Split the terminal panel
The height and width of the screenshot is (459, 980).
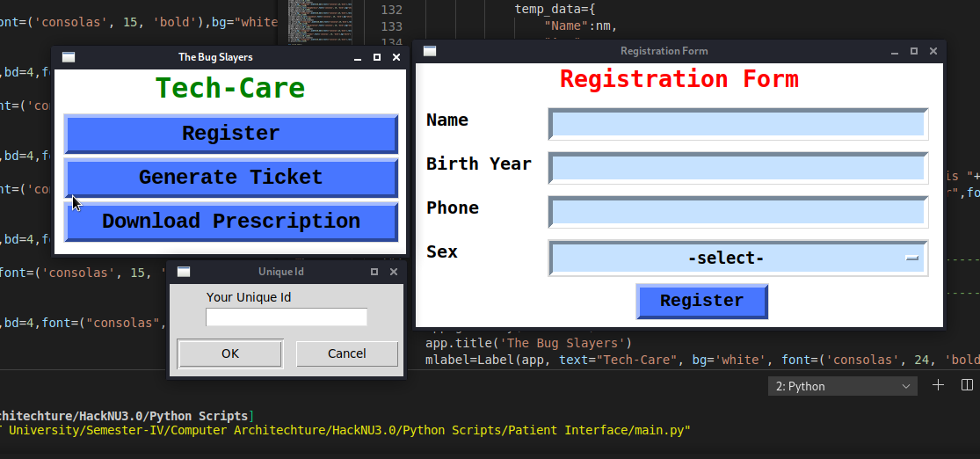(x=967, y=385)
